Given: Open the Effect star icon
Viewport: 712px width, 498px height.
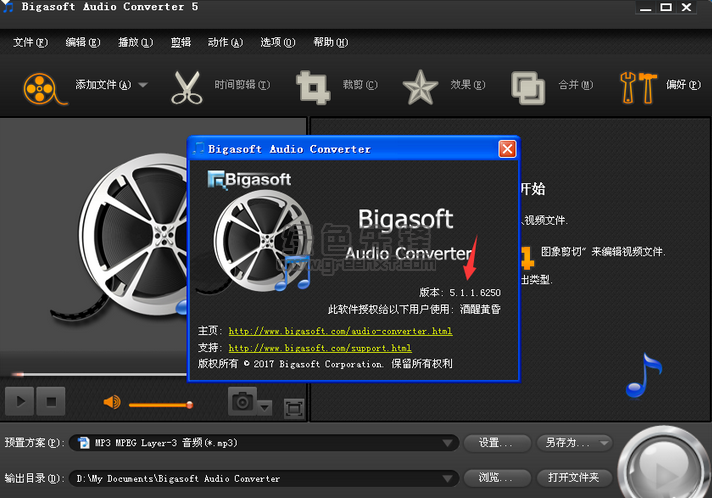Looking at the screenshot, I should [x=420, y=86].
